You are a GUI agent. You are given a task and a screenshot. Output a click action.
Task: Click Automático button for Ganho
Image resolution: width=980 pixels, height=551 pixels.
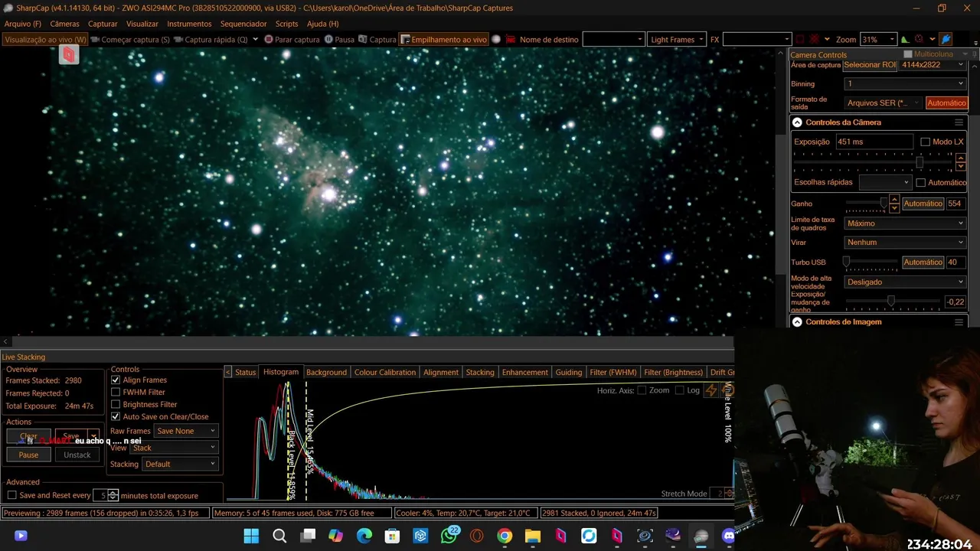tap(923, 204)
